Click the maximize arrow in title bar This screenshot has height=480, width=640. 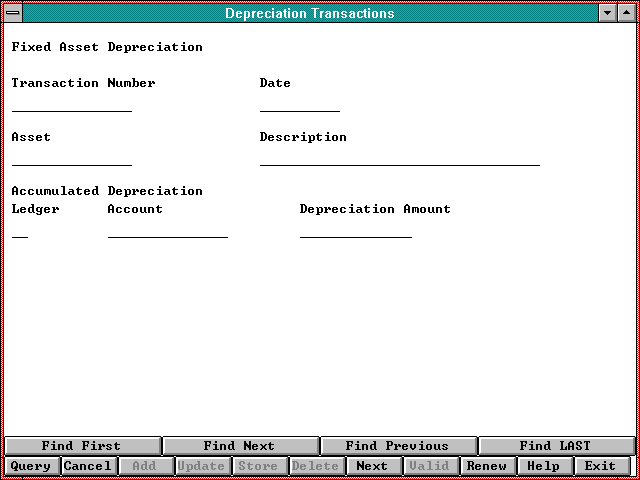(627, 13)
